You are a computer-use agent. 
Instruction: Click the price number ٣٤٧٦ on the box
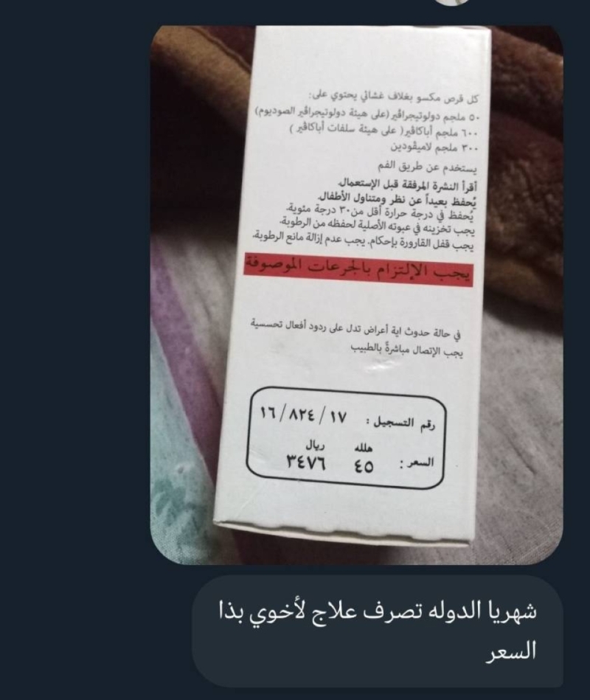click(x=307, y=463)
